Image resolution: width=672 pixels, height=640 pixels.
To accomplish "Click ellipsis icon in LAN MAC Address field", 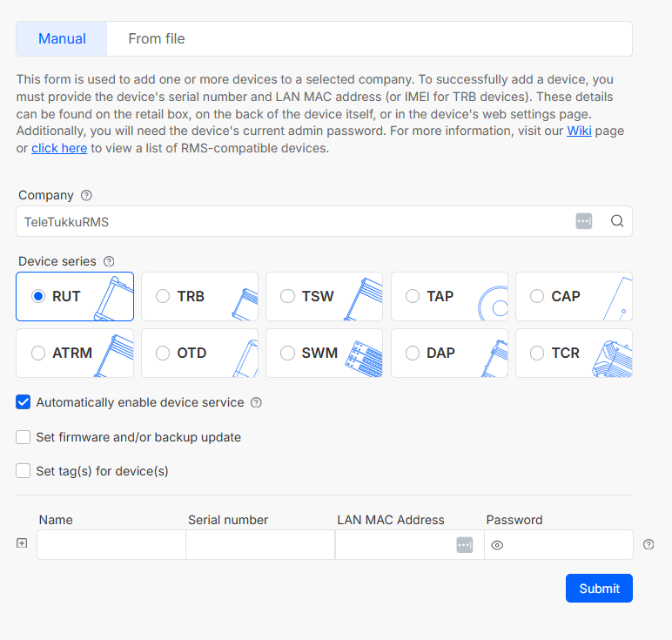I will [x=465, y=545].
